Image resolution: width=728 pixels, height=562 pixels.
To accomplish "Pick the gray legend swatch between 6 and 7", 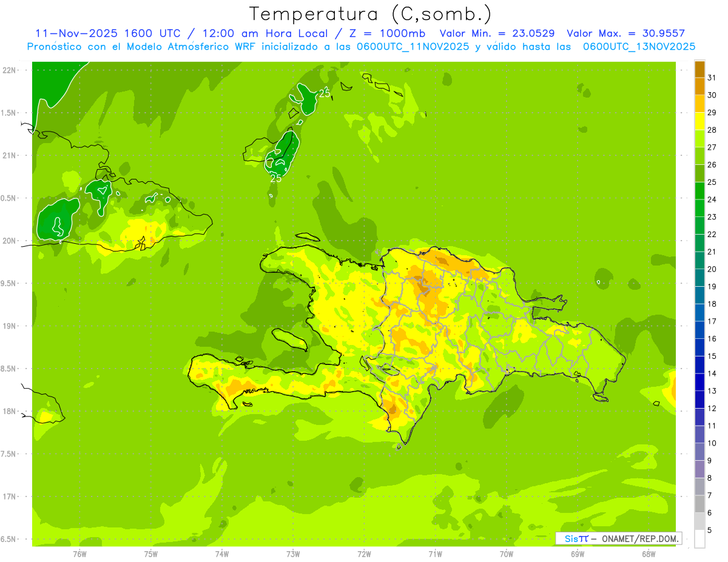I will pyautogui.click(x=699, y=504).
